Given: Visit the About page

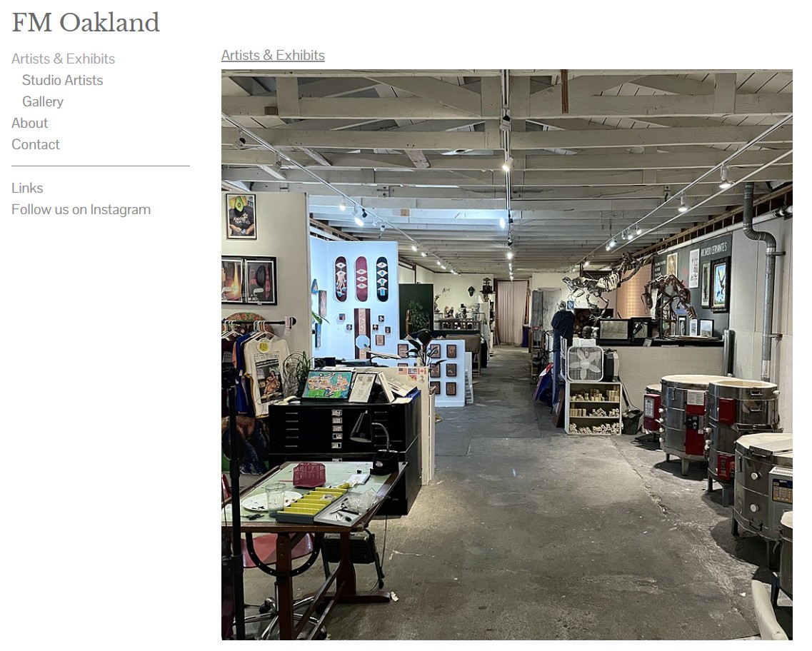Looking at the screenshot, I should click(x=29, y=123).
